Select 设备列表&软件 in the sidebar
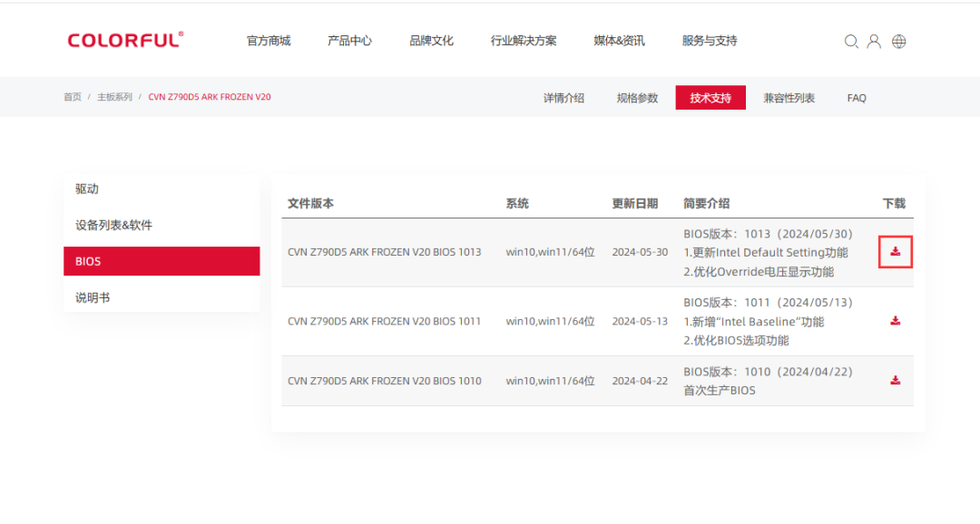980x524 pixels. [113, 225]
